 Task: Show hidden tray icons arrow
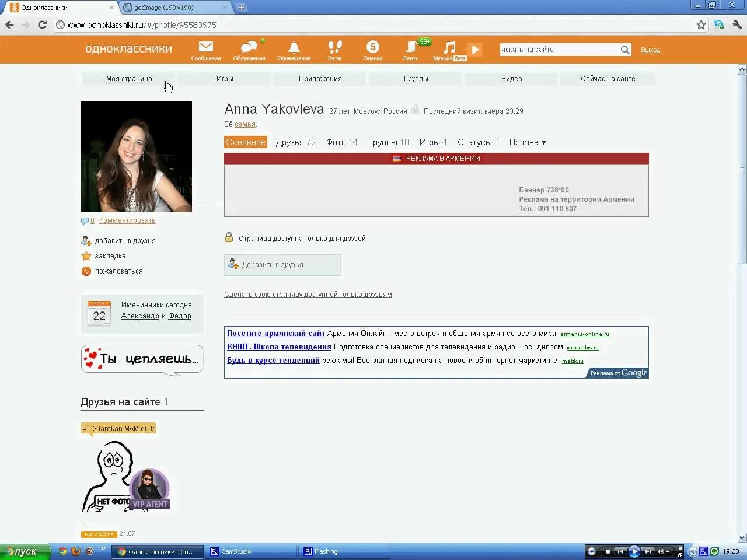point(693,551)
